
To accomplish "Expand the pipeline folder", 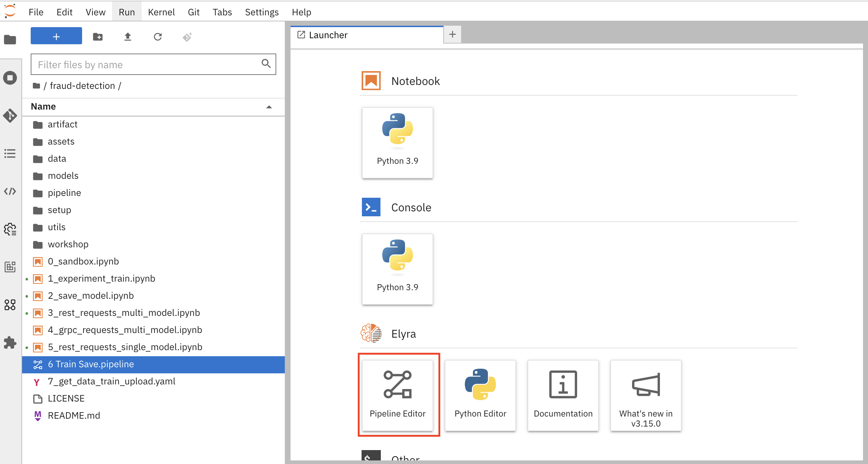I will point(64,192).
